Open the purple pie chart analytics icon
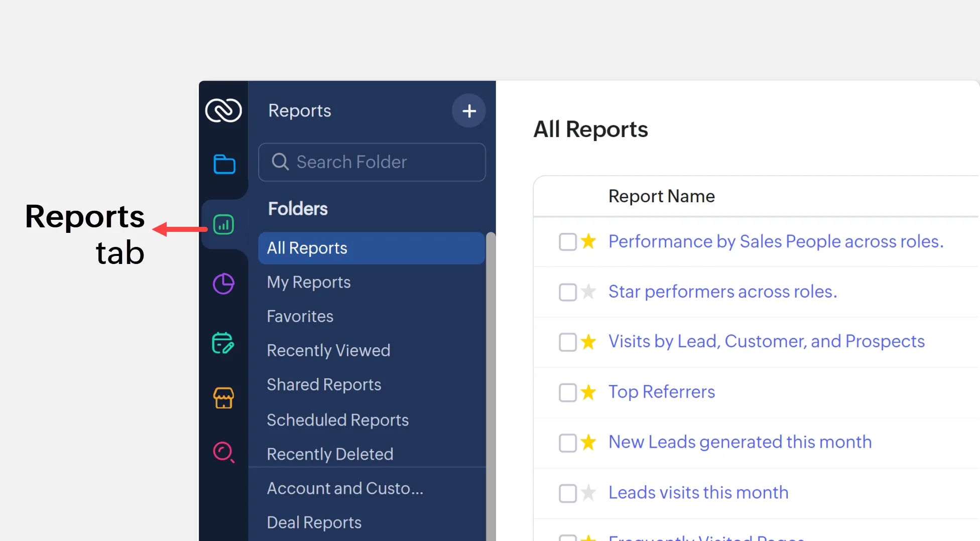 click(223, 284)
